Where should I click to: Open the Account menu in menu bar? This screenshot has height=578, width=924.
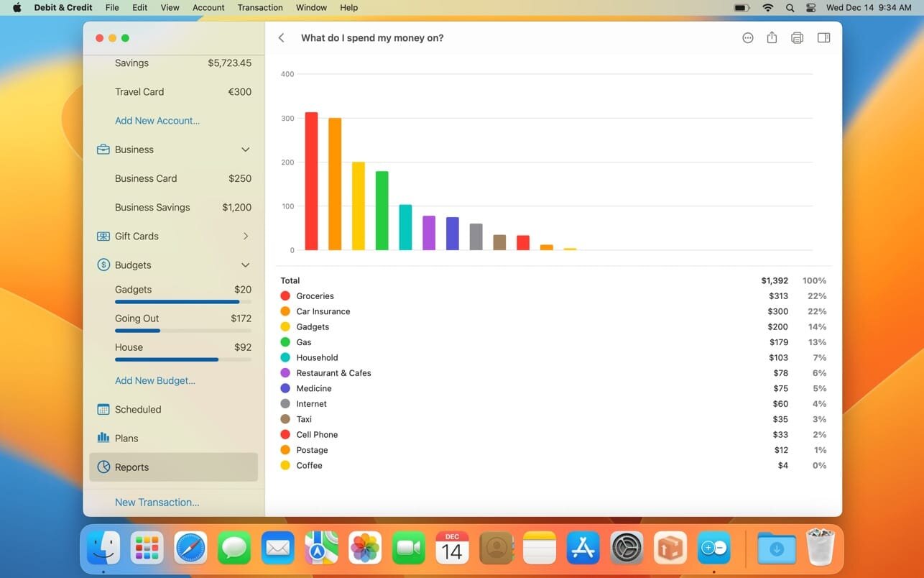(x=208, y=8)
